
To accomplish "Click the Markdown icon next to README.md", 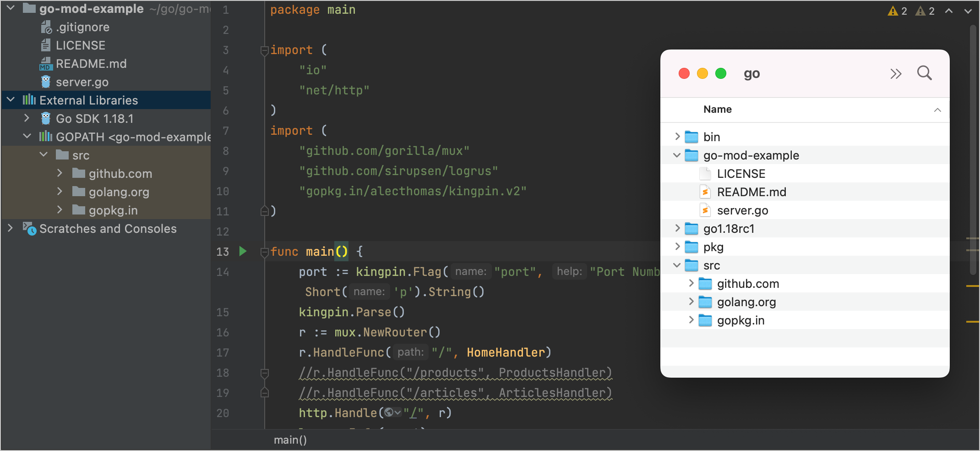I will coord(45,64).
